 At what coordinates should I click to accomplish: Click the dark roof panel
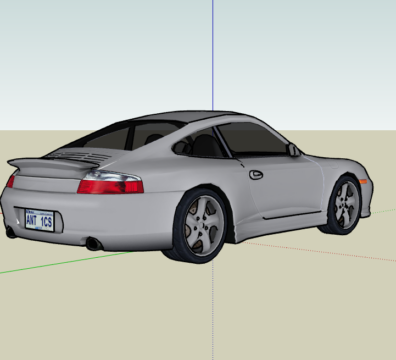pos(187,116)
